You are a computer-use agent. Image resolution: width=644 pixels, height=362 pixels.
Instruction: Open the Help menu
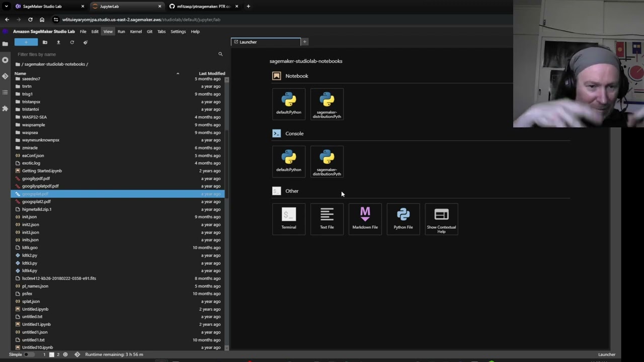[x=195, y=32]
